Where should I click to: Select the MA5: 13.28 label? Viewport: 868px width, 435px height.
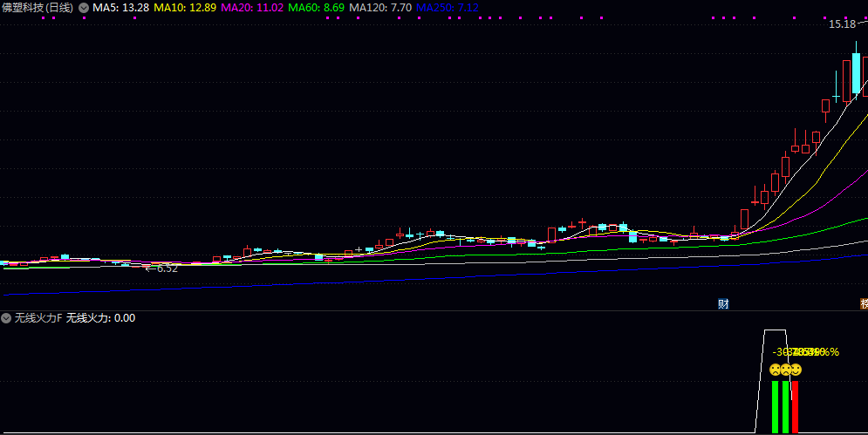tap(120, 8)
